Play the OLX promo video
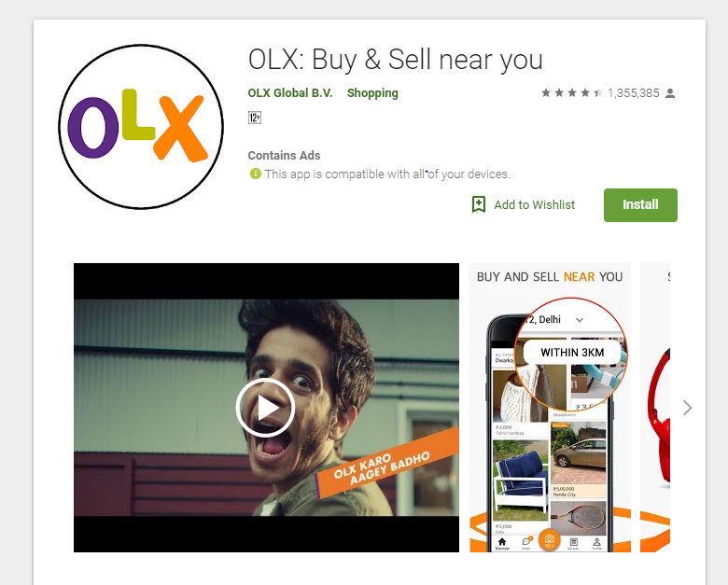The image size is (728, 585). point(265,408)
